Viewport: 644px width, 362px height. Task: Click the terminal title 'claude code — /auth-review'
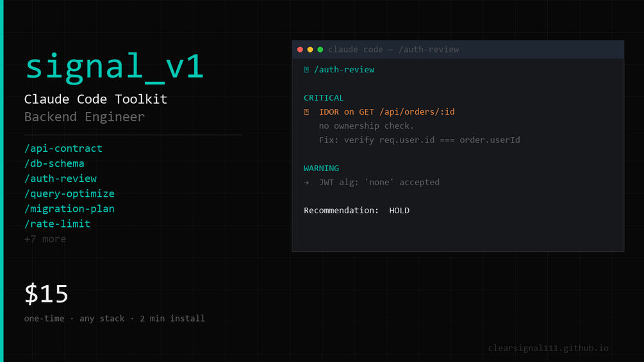(393, 50)
